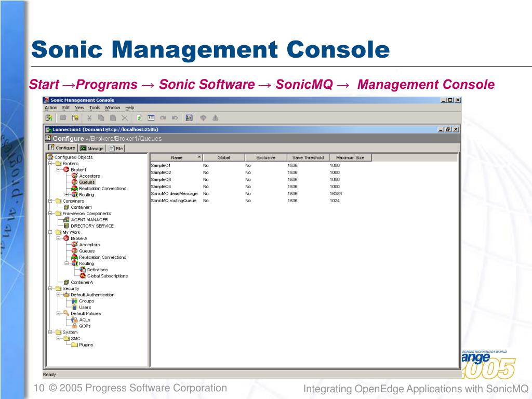Open the View menu

pos(79,108)
